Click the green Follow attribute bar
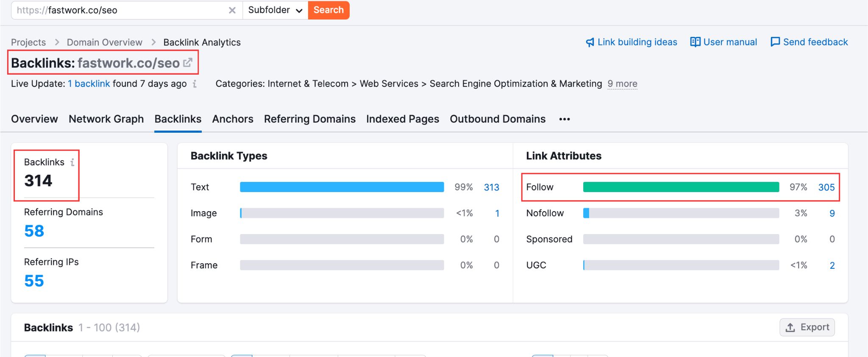 pos(681,187)
